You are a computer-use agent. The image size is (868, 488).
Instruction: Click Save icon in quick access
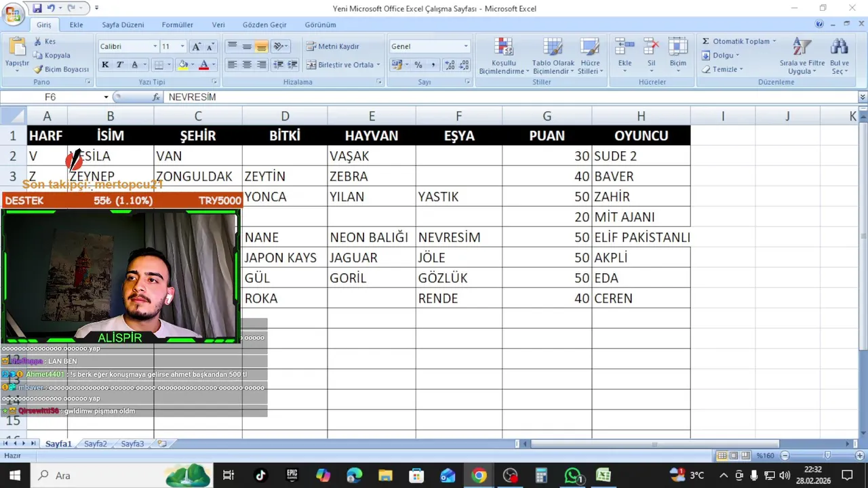click(37, 9)
